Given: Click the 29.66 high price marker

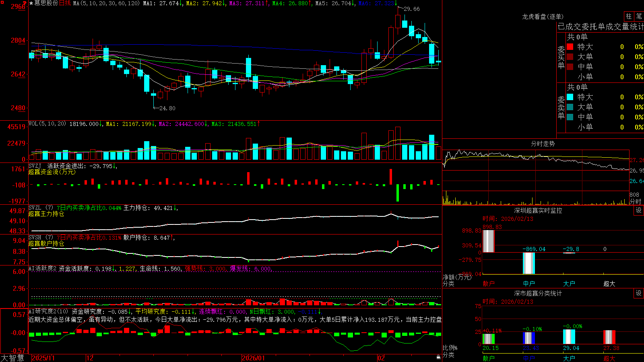Looking at the screenshot, I should click(411, 9).
